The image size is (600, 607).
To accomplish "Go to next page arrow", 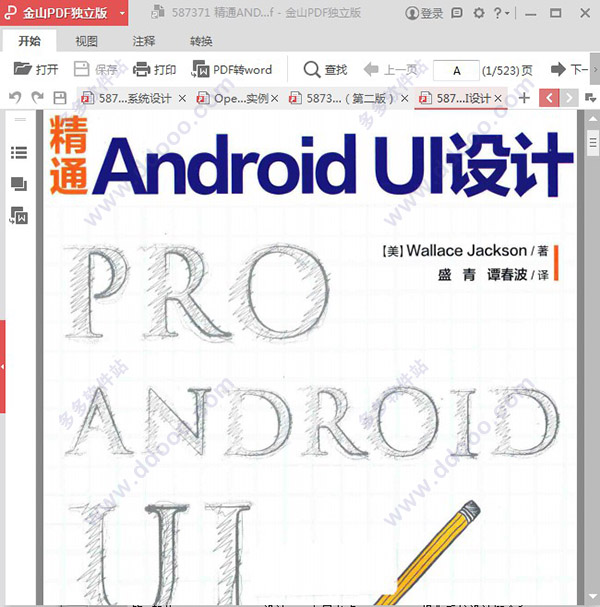I will (558, 69).
